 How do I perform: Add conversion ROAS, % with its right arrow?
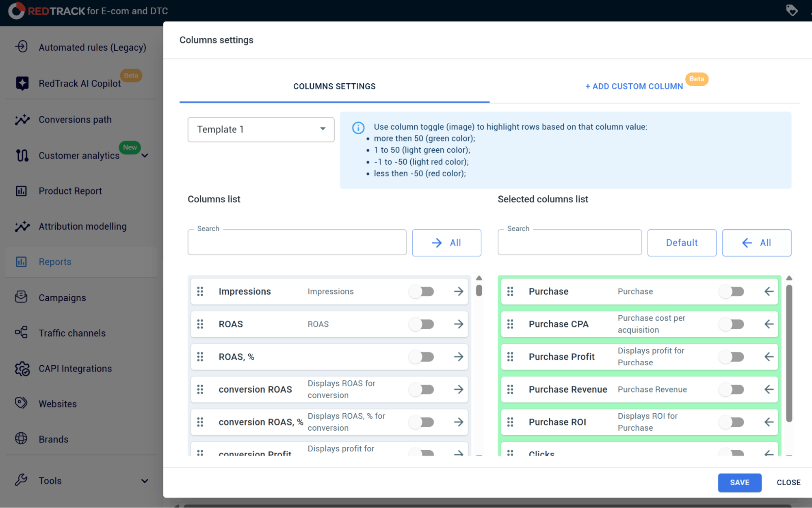pos(459,422)
